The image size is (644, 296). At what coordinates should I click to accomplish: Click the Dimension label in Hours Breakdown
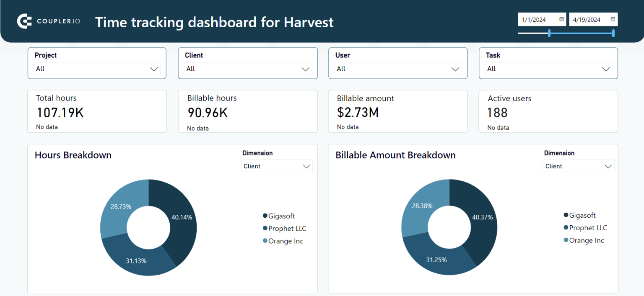coord(257,153)
